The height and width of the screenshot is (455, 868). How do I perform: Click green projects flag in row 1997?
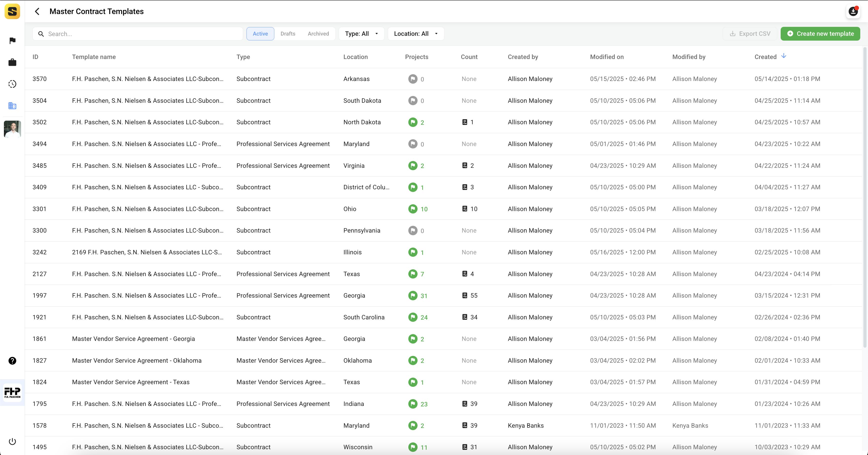(x=413, y=295)
